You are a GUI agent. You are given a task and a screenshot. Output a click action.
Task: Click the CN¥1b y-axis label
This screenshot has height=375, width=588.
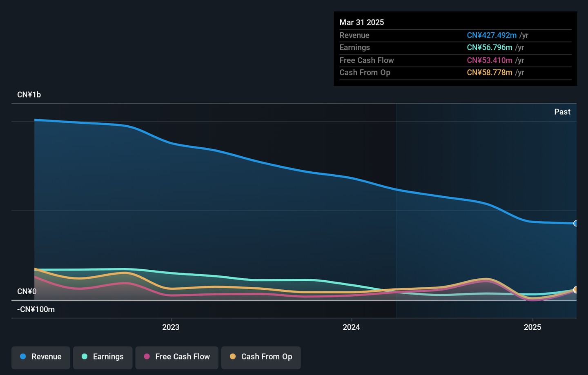(29, 95)
